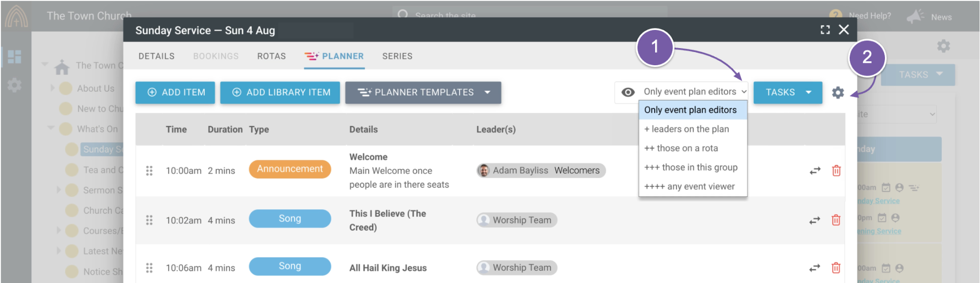Open settings gear in left sidebar
980x283 pixels.
pyautogui.click(x=14, y=85)
